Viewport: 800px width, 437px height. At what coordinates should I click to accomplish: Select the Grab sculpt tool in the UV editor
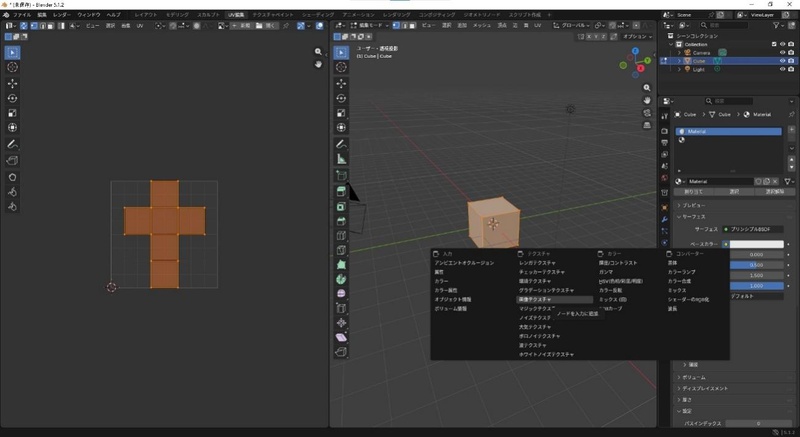pos(12,177)
